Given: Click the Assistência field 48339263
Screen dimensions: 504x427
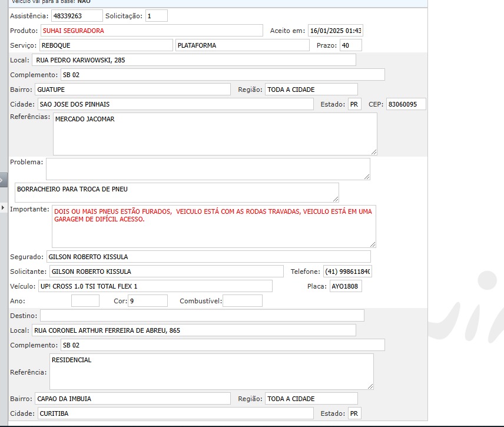Looking at the screenshot, I should coord(77,16).
